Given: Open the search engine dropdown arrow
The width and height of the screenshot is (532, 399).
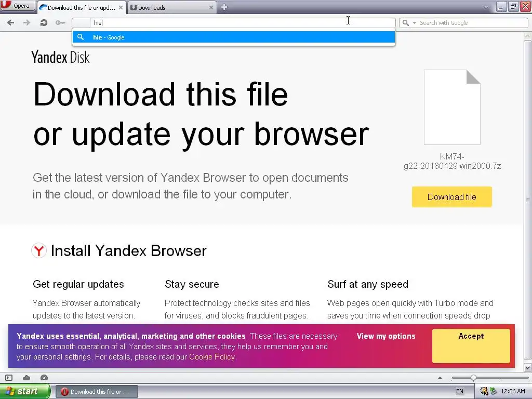Looking at the screenshot, I should coord(414,23).
